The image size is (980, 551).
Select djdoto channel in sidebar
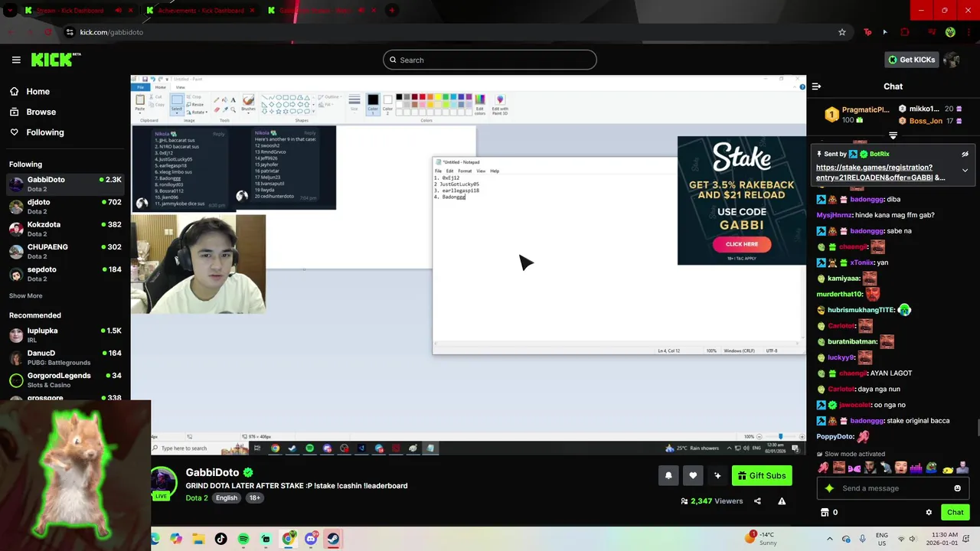point(65,207)
